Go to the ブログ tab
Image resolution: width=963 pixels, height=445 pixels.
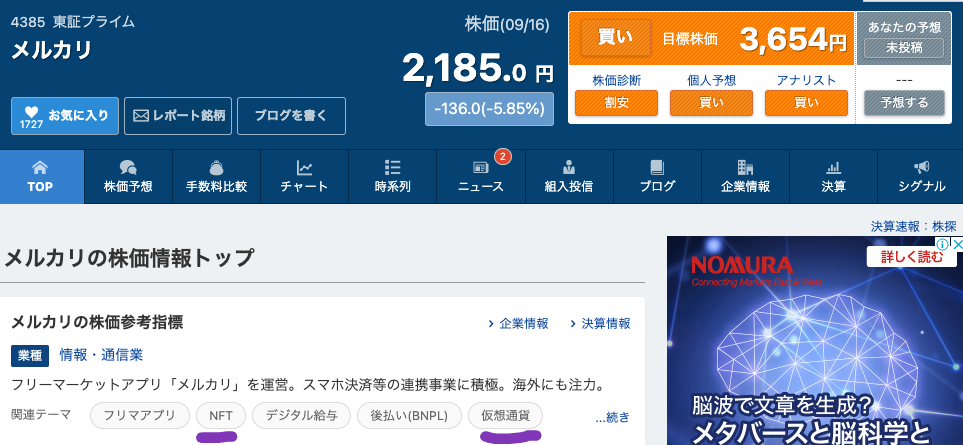click(657, 177)
